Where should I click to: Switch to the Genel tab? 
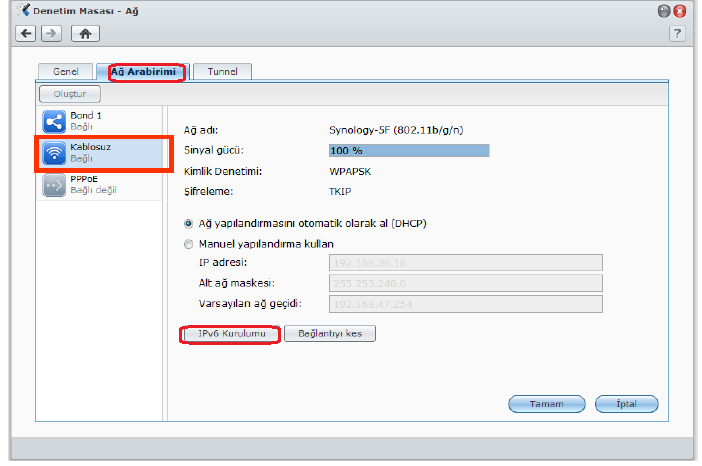click(66, 72)
